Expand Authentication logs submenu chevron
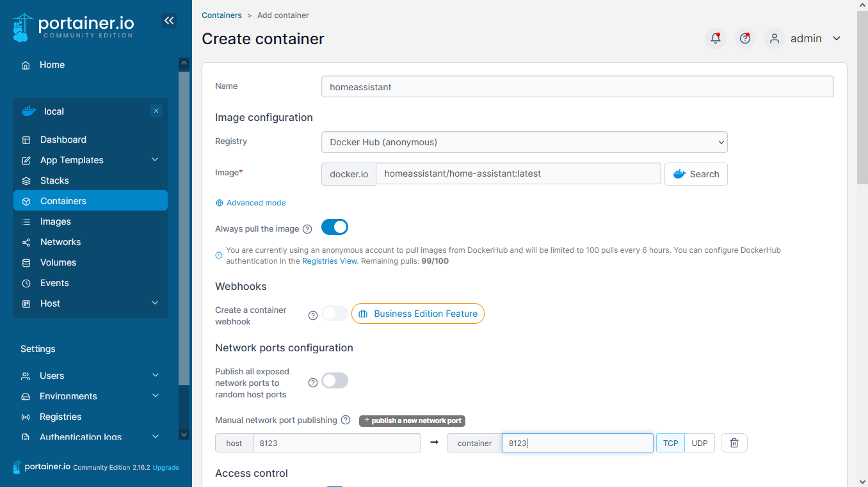This screenshot has height=487, width=868. tap(156, 436)
